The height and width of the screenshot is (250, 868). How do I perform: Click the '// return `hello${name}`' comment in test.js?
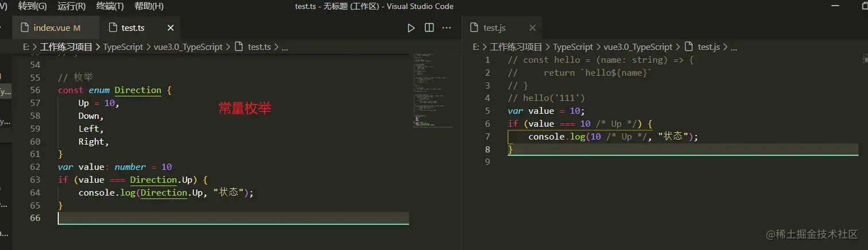[580, 72]
